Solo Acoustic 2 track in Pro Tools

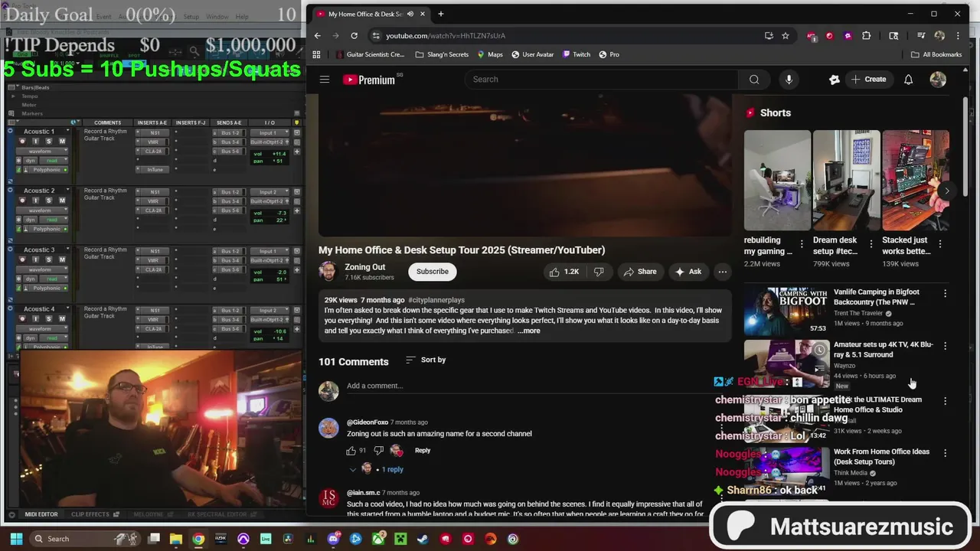48,201
